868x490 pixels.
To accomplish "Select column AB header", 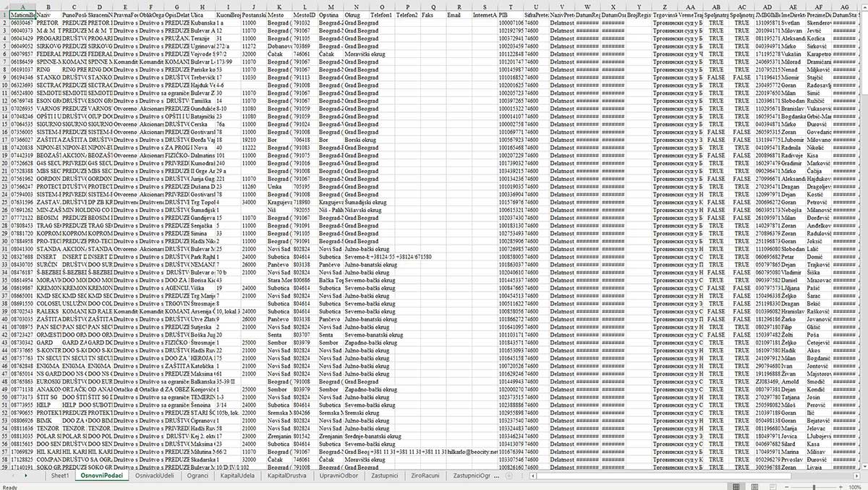I will (x=715, y=6).
